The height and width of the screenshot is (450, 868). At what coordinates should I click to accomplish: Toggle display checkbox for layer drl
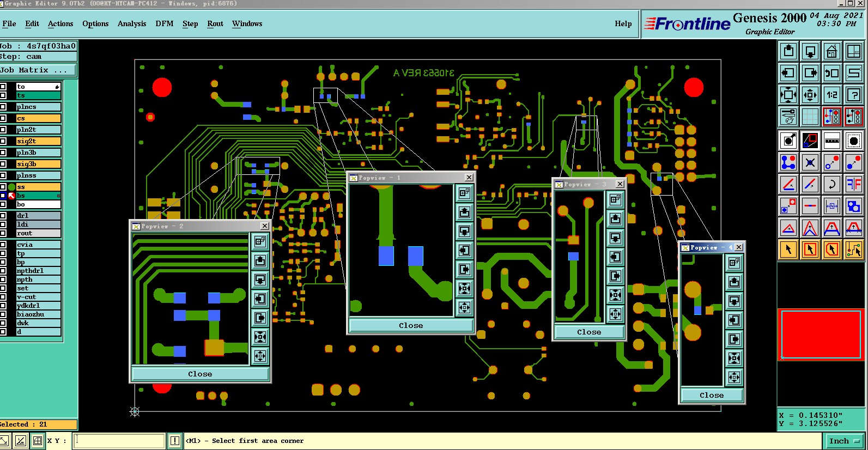[3, 216]
